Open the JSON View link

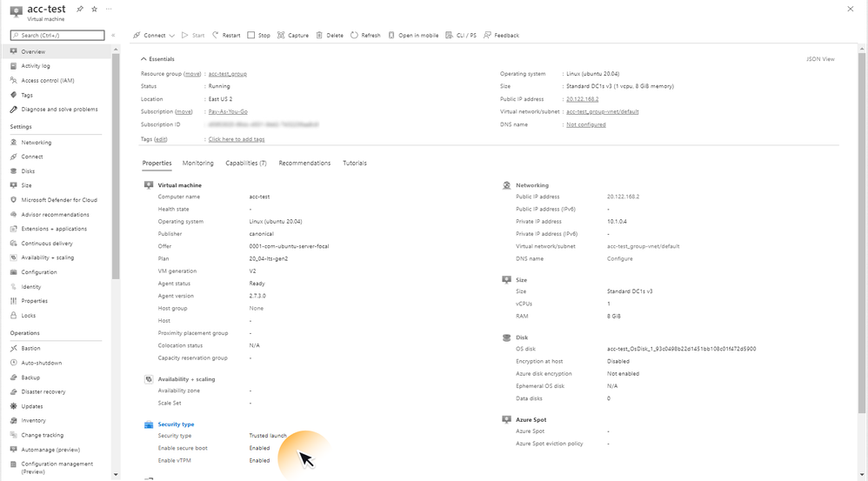click(820, 58)
